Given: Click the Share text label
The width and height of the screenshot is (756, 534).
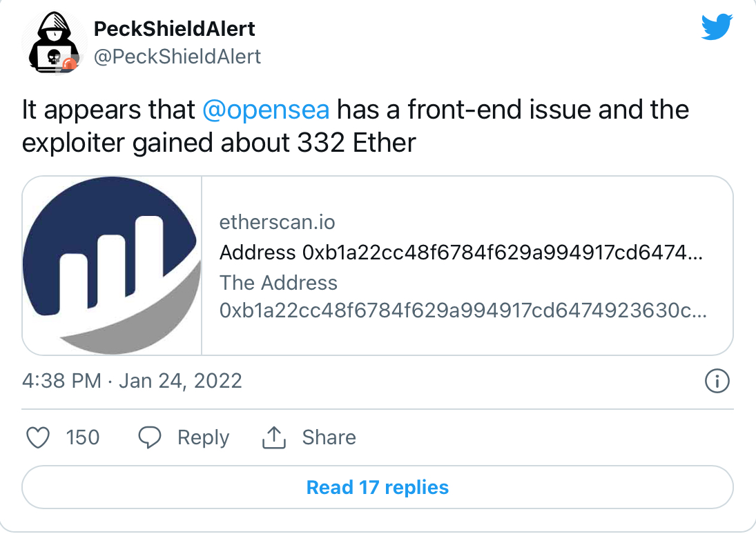Looking at the screenshot, I should tap(329, 437).
